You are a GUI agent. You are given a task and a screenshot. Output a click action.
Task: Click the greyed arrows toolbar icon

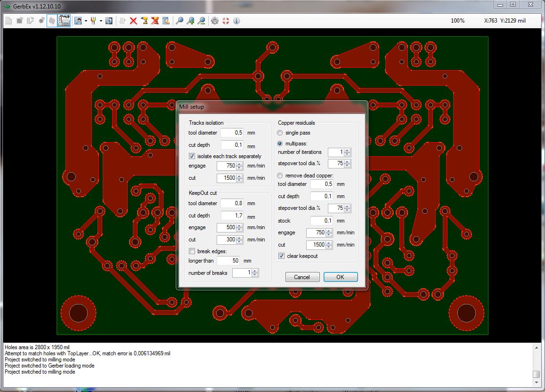[30, 21]
